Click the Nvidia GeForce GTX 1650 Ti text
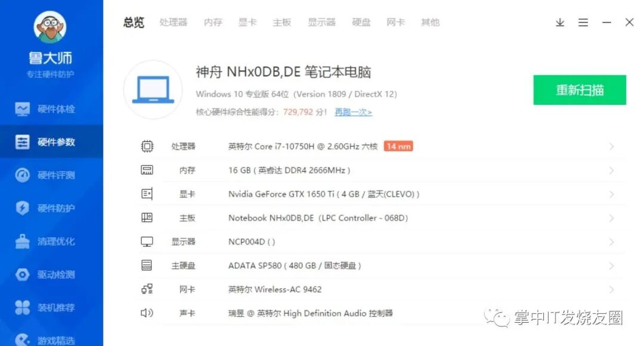This screenshot has width=644, height=346. (x=324, y=194)
